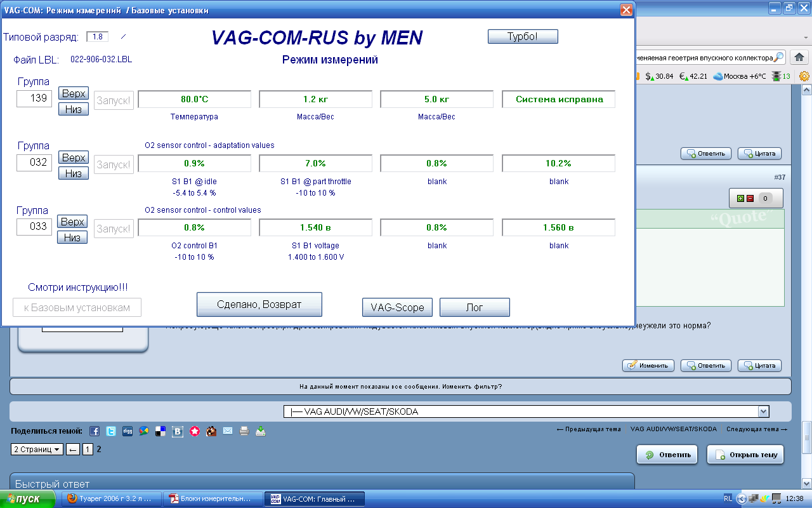Click the previous-page arrow in pagination
The image size is (812, 508).
point(73,449)
